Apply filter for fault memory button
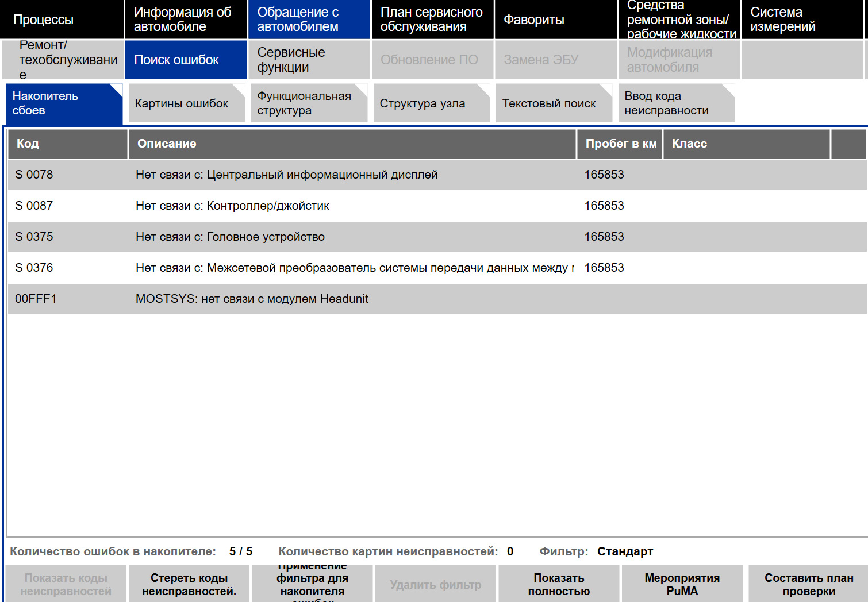This screenshot has width=868, height=602. 312,584
